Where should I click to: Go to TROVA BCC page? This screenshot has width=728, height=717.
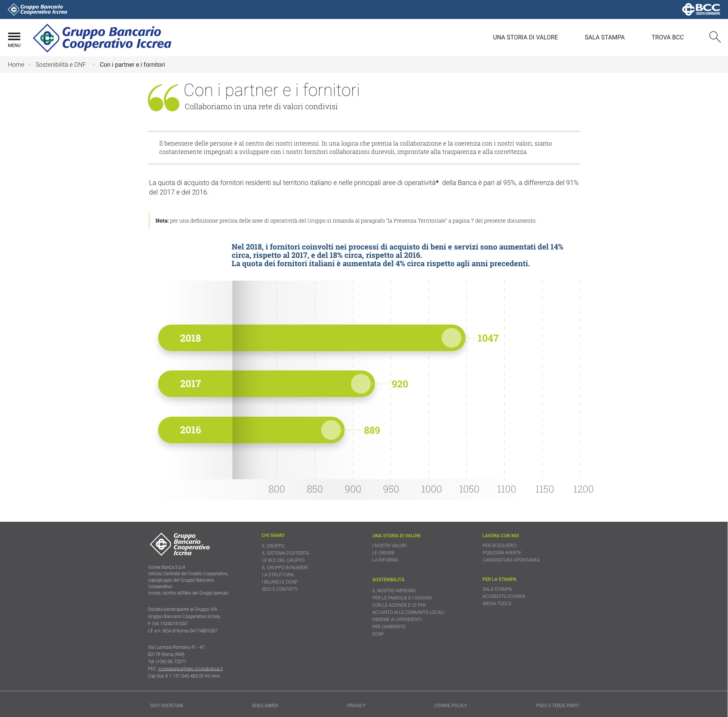[667, 37]
